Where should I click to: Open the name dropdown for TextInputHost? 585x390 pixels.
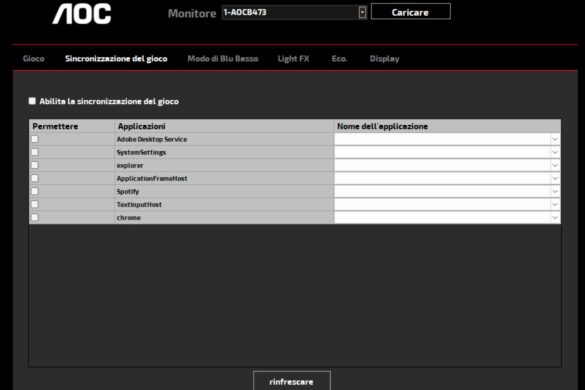(x=555, y=205)
